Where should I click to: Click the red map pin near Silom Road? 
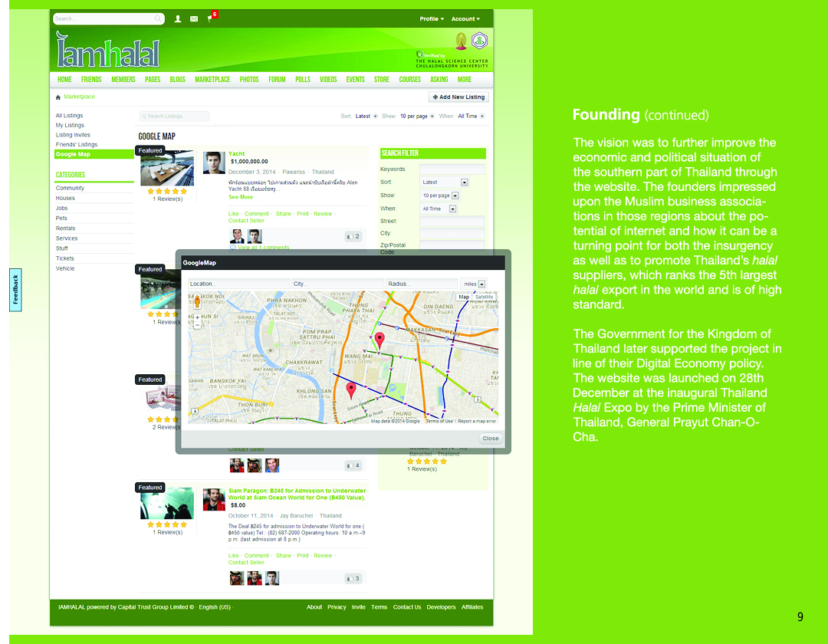point(350,391)
